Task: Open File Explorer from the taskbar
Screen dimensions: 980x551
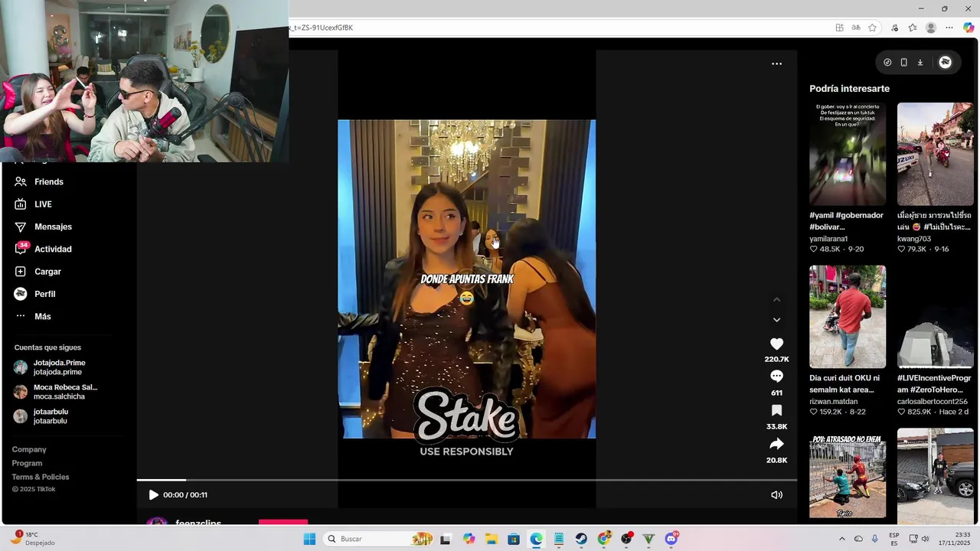Action: click(x=491, y=539)
